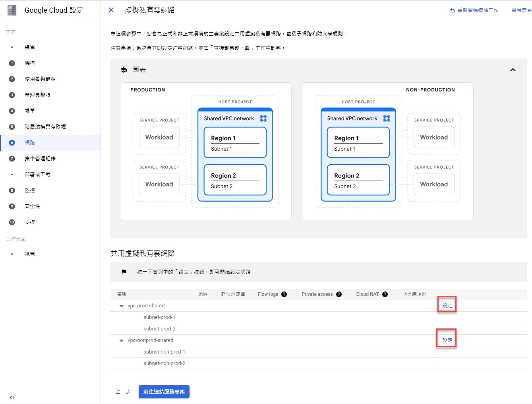Click top Workload box in Production diagram

coord(159,137)
